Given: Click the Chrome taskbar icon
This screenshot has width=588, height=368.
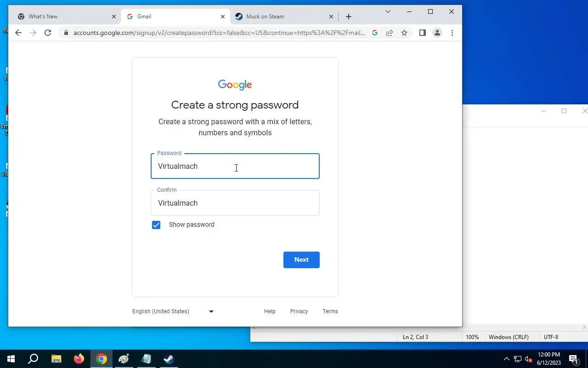Looking at the screenshot, I should 102,359.
